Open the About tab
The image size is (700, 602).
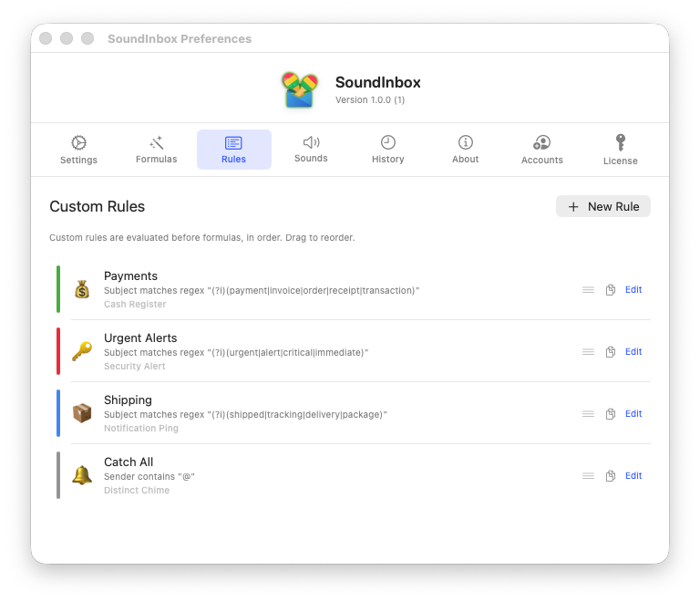click(465, 150)
